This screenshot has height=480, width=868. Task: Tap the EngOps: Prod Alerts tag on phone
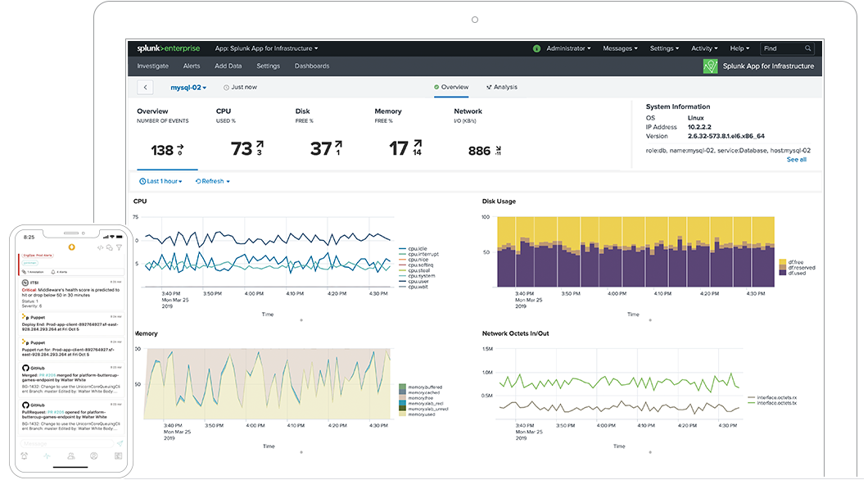point(38,256)
